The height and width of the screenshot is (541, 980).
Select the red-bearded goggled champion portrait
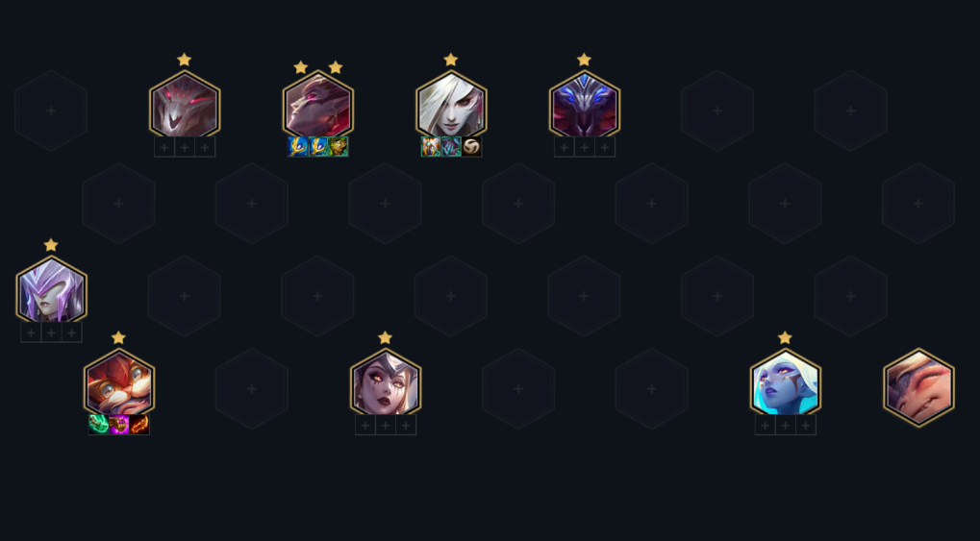coord(118,382)
